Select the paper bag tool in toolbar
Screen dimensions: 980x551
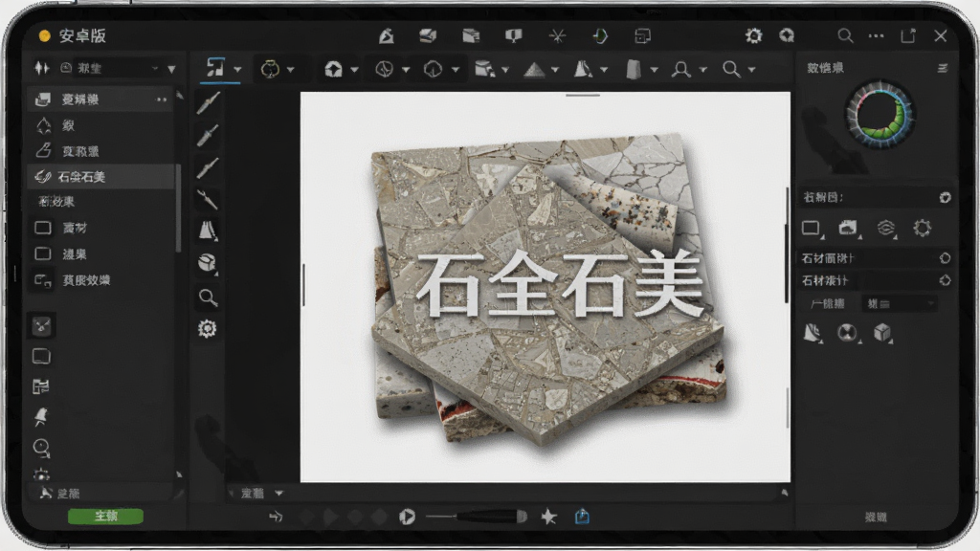click(634, 69)
